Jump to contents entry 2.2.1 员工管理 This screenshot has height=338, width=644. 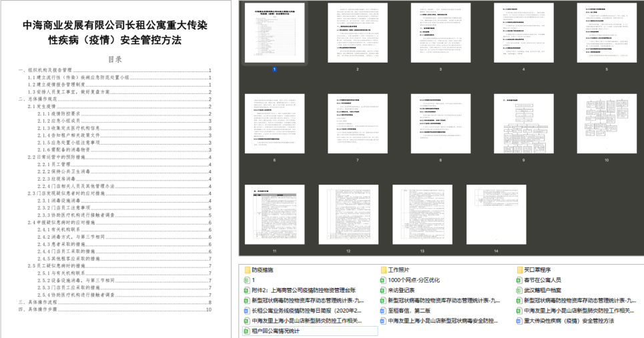[x=124, y=165]
